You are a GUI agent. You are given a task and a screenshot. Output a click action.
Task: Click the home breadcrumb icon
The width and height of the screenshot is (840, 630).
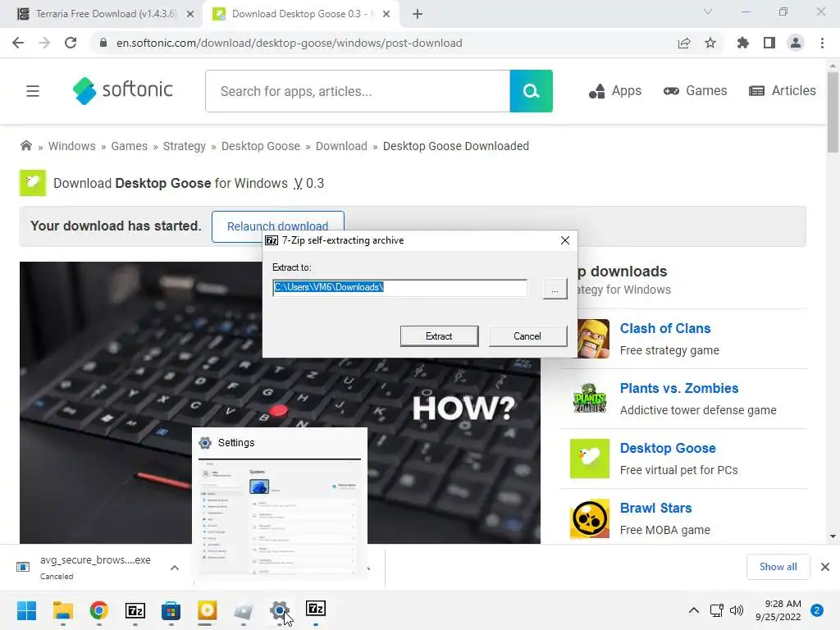[x=25, y=146]
